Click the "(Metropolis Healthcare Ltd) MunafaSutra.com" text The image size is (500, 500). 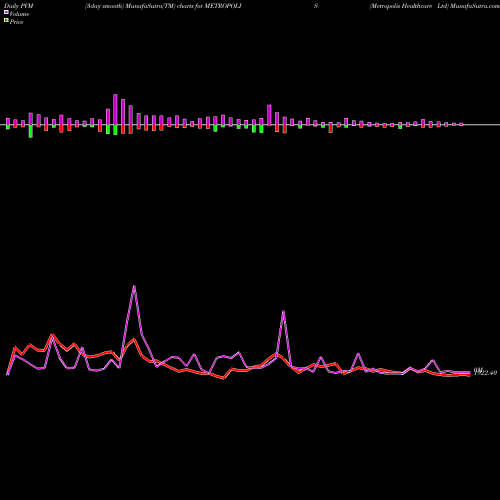[434, 6]
